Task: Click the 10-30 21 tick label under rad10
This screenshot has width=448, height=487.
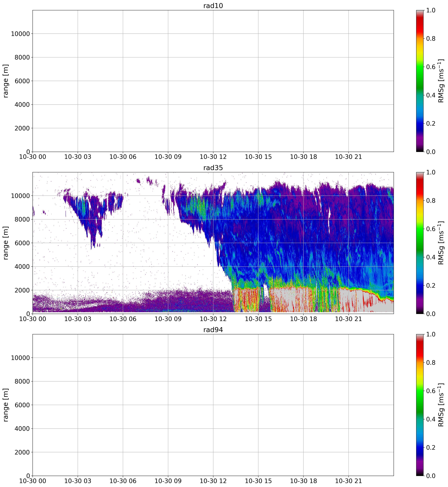Action: point(348,157)
